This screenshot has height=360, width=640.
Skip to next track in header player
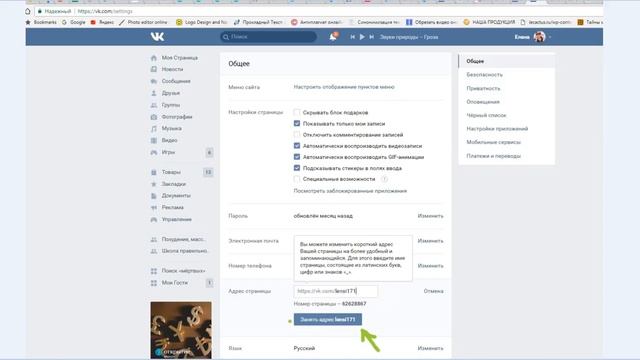371,37
